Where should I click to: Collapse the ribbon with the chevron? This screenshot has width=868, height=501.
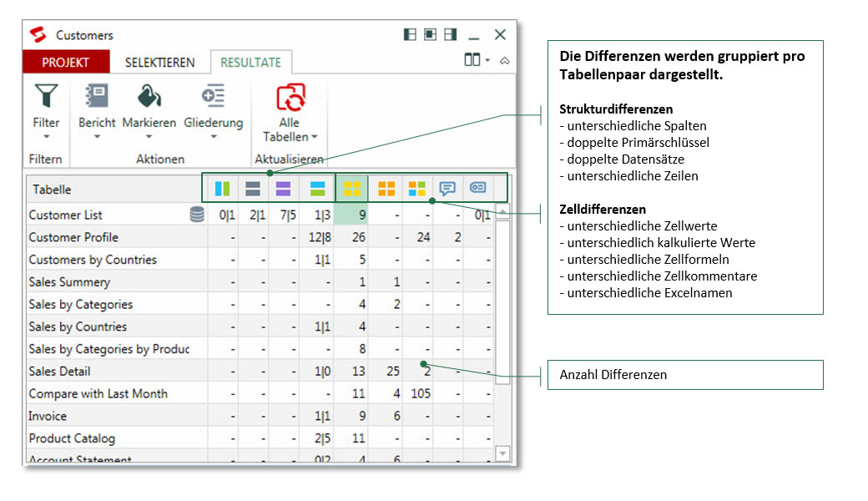tap(505, 60)
